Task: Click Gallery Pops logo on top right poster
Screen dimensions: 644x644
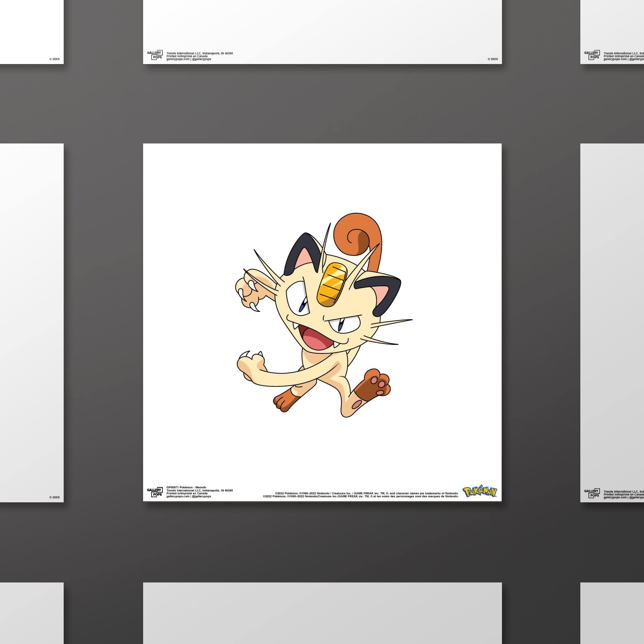Action: pos(592,55)
